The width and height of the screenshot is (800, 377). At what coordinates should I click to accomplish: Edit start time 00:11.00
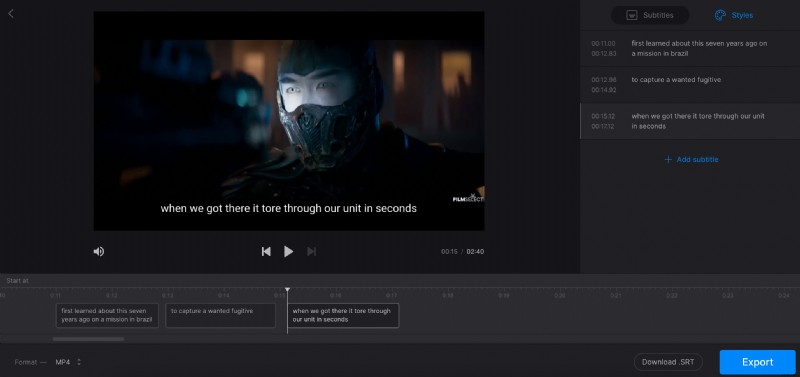[x=603, y=44]
